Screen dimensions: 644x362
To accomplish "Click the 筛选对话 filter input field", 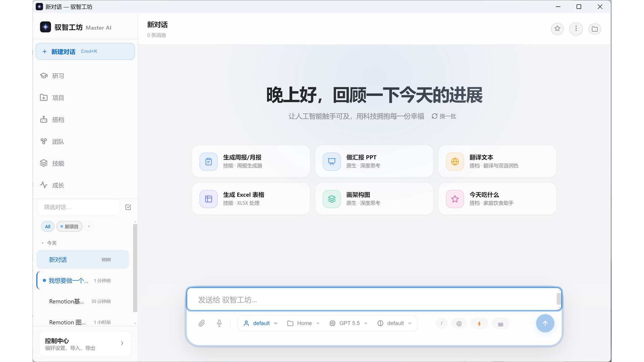I will [79, 207].
